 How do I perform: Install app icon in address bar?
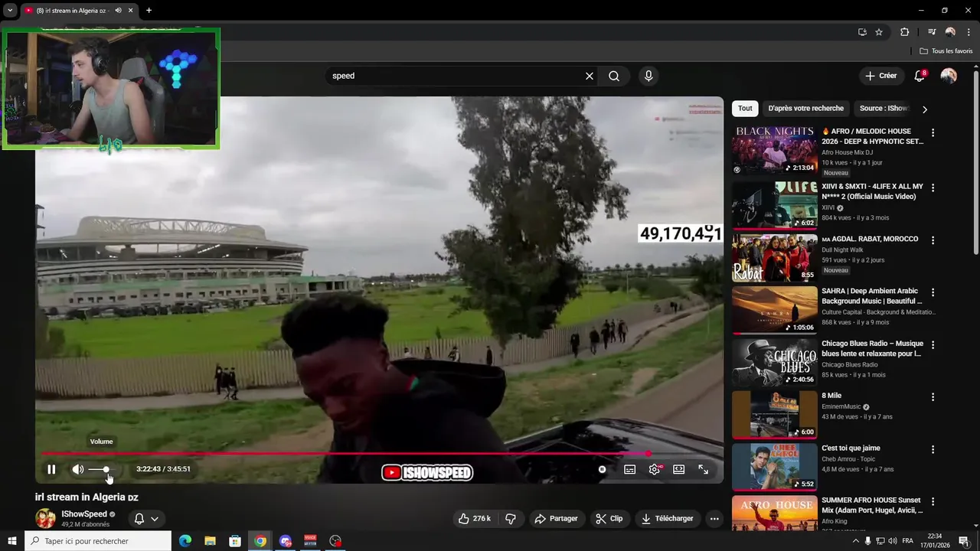coord(862,32)
